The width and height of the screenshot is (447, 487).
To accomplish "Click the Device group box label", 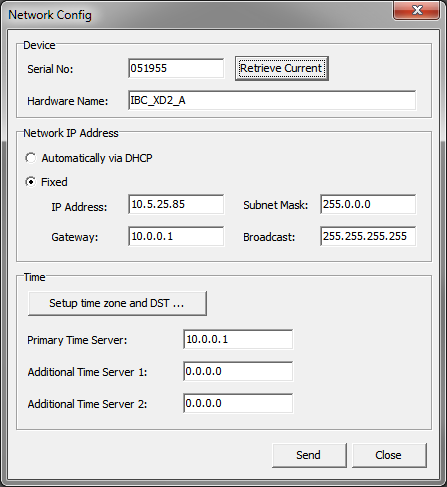I will click(x=39, y=45).
